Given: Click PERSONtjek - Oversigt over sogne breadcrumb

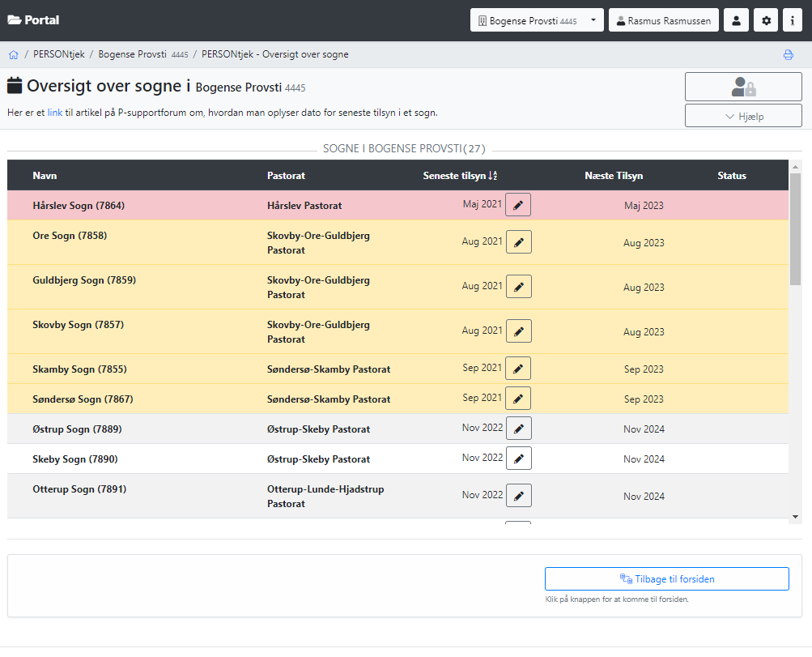Looking at the screenshot, I should click(x=275, y=54).
